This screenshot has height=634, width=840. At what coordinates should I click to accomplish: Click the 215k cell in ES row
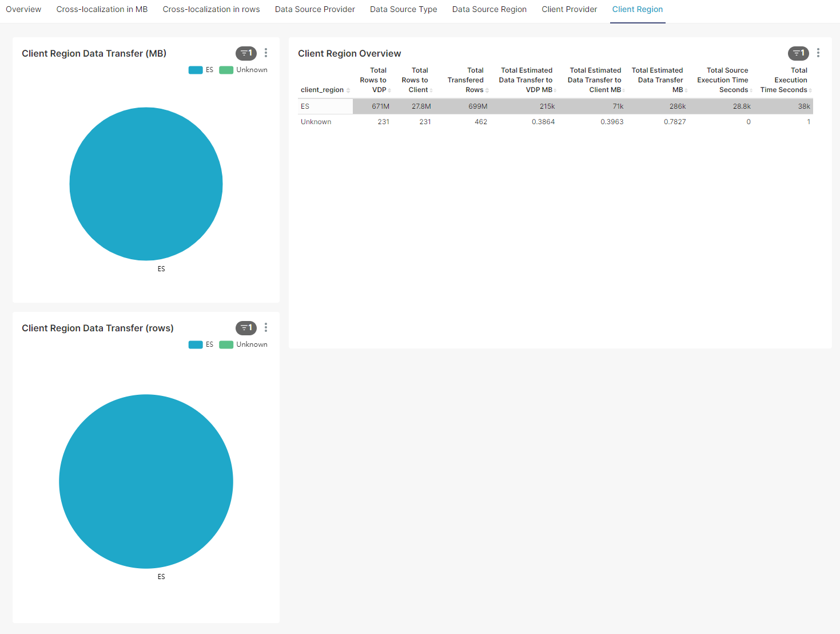tap(547, 106)
